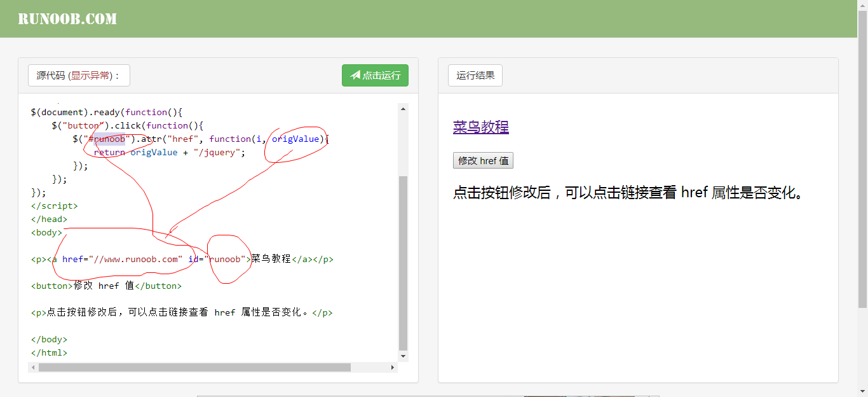Click the RUNOOB.COM logo
868x397 pixels.
tap(67, 19)
